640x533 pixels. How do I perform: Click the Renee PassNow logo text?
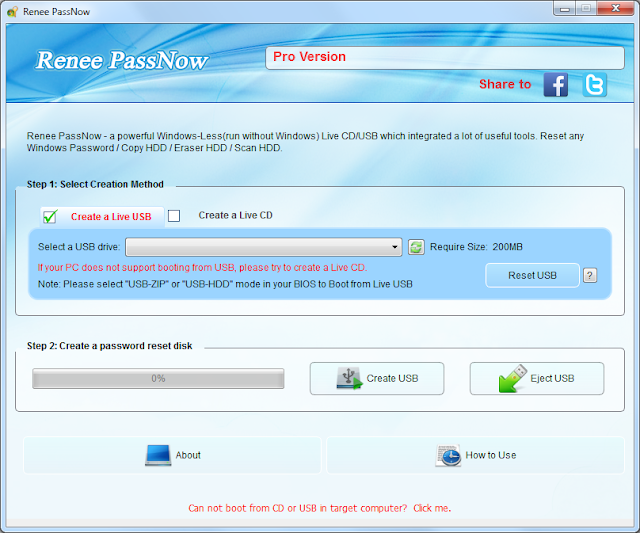click(x=122, y=60)
